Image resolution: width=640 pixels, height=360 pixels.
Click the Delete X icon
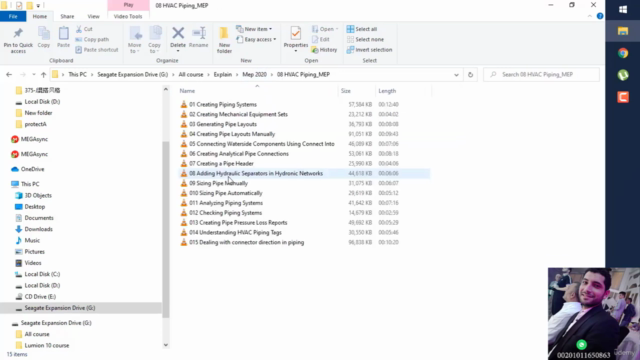point(178,33)
